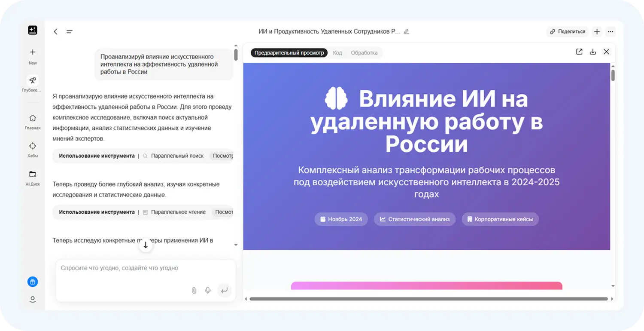Toggle the sidebar with the collapse icon
The width and height of the screenshot is (644, 331).
tap(69, 31)
